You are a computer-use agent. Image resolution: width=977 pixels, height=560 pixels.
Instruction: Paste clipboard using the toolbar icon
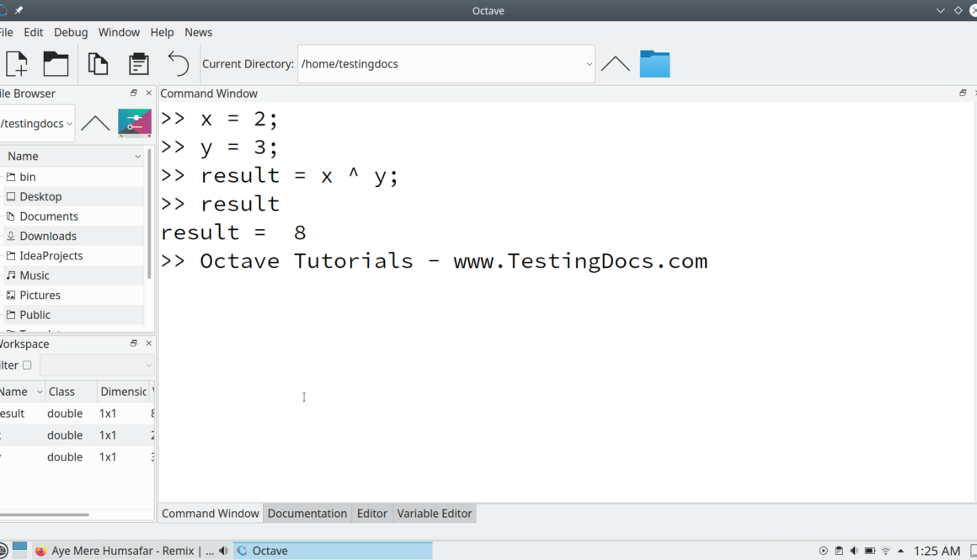tap(138, 63)
